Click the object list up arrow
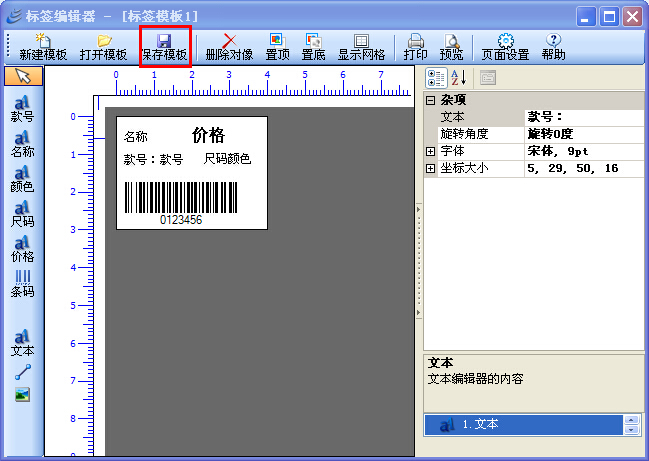This screenshot has width=649, height=461. click(632, 420)
